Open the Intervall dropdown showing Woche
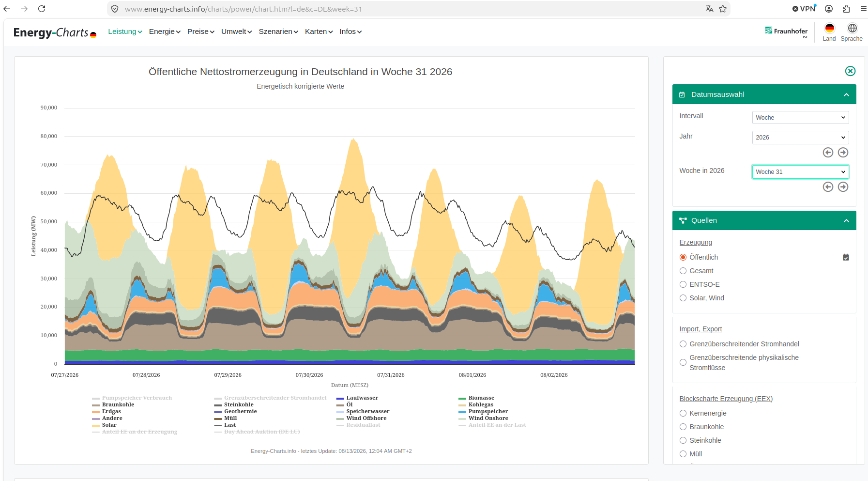Image resolution: width=868 pixels, height=481 pixels. [800, 118]
